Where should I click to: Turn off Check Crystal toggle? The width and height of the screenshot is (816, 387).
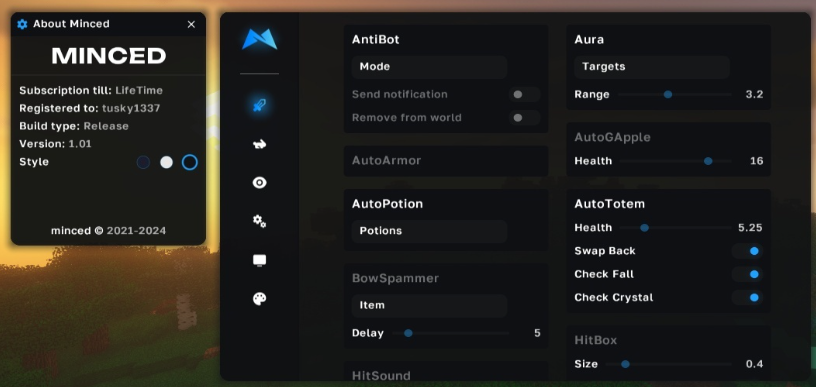(x=747, y=298)
